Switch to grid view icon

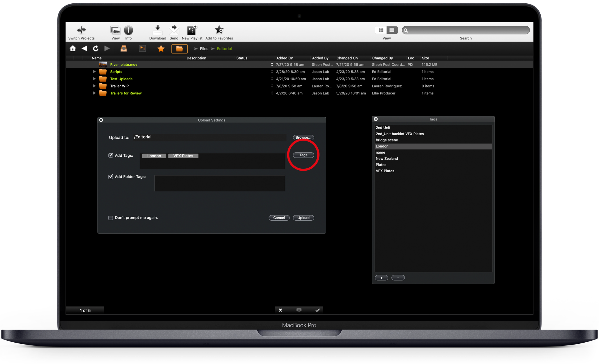(x=381, y=30)
